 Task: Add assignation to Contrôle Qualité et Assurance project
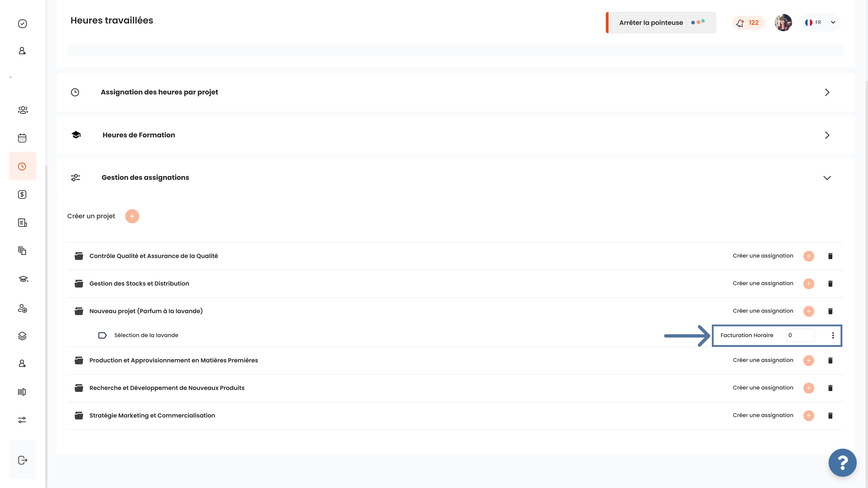(x=809, y=256)
